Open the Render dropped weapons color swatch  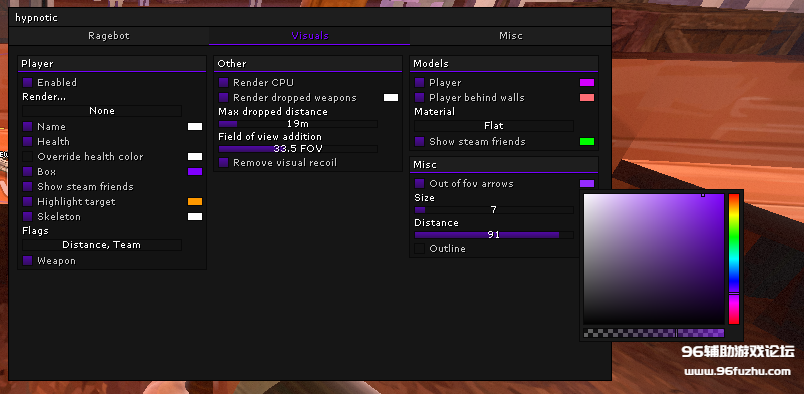(391, 97)
